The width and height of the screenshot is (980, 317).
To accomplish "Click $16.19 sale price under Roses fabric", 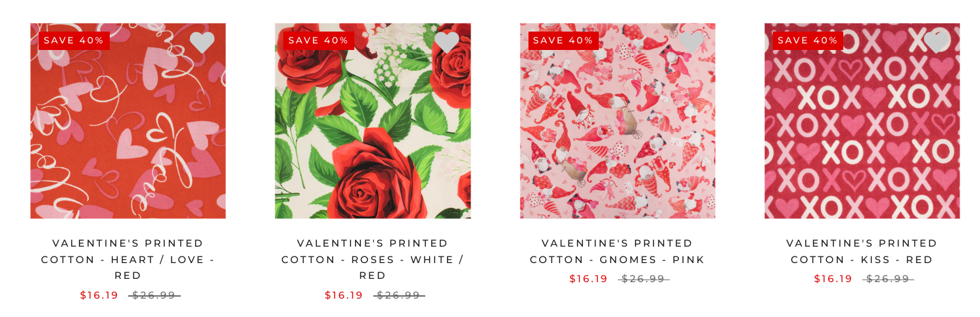I will tap(344, 295).
